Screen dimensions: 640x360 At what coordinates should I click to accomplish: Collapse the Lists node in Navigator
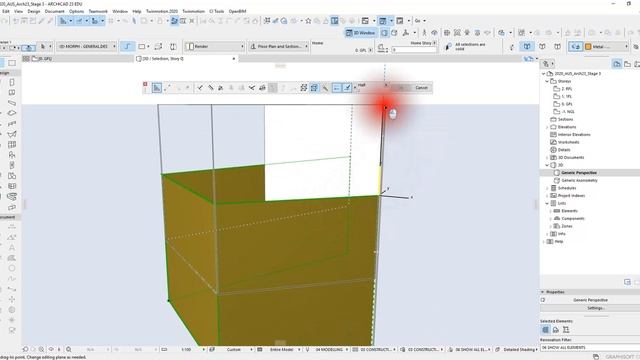pos(547,203)
